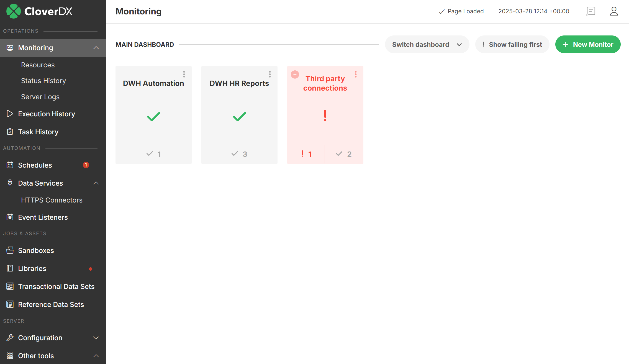Go to Execution History
Screen dimensions: 629x364
47,114
